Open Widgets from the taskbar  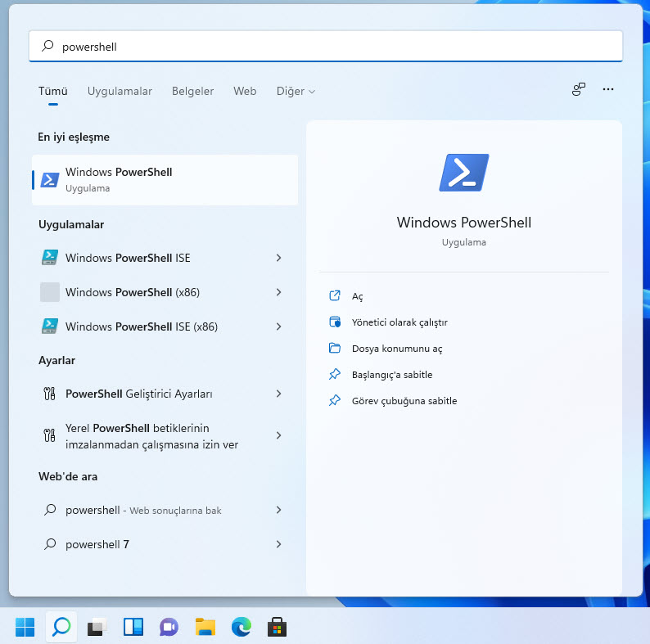[x=133, y=627]
